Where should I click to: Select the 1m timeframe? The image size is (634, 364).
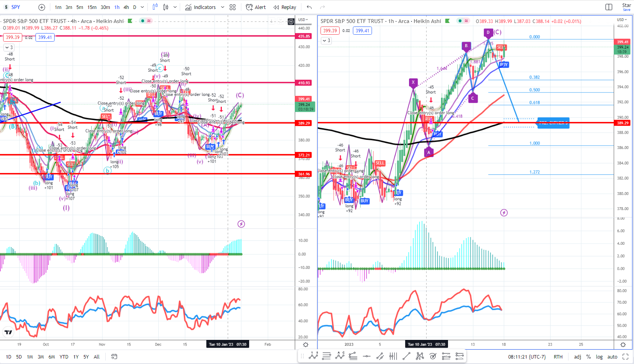pos(58,7)
